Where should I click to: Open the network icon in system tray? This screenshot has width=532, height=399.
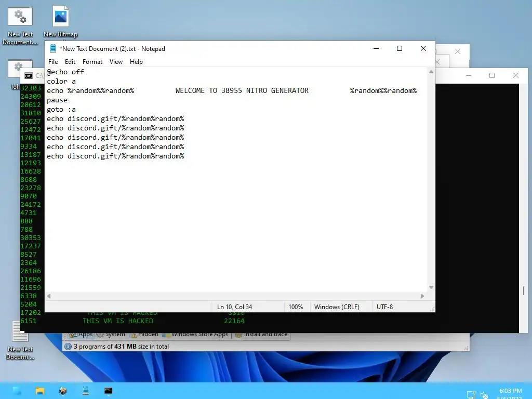point(471,394)
